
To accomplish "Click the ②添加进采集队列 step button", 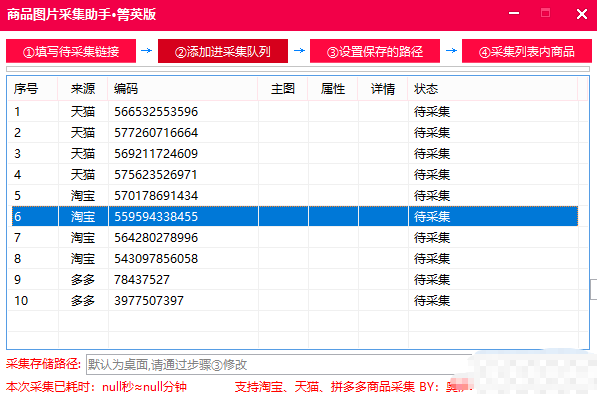I will [x=223, y=51].
